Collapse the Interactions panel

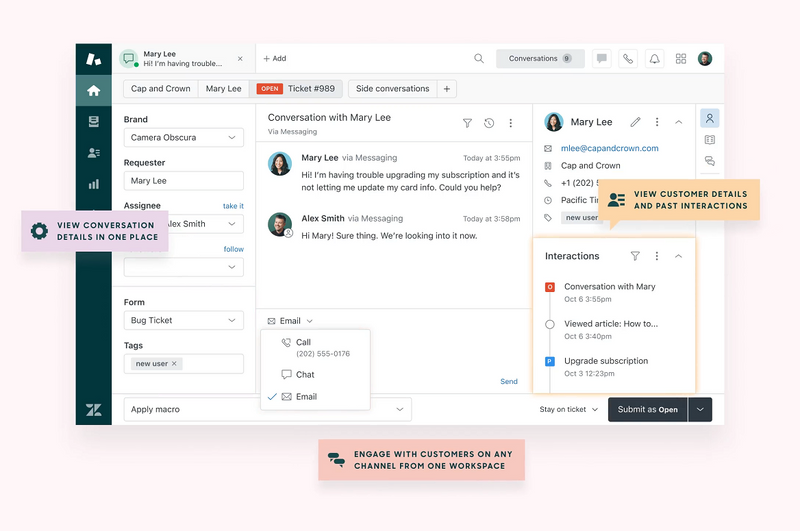[x=679, y=256]
